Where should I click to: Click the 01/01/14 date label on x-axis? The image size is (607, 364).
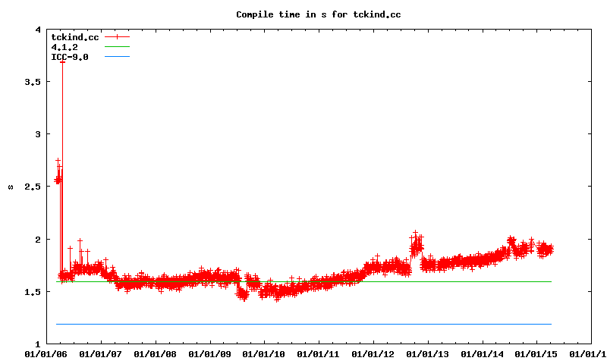click(x=483, y=353)
